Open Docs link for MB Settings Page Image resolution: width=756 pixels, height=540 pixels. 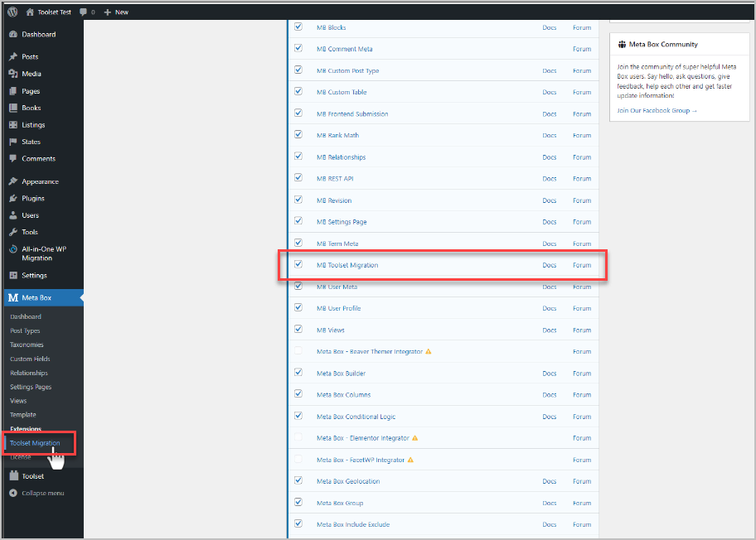click(549, 222)
